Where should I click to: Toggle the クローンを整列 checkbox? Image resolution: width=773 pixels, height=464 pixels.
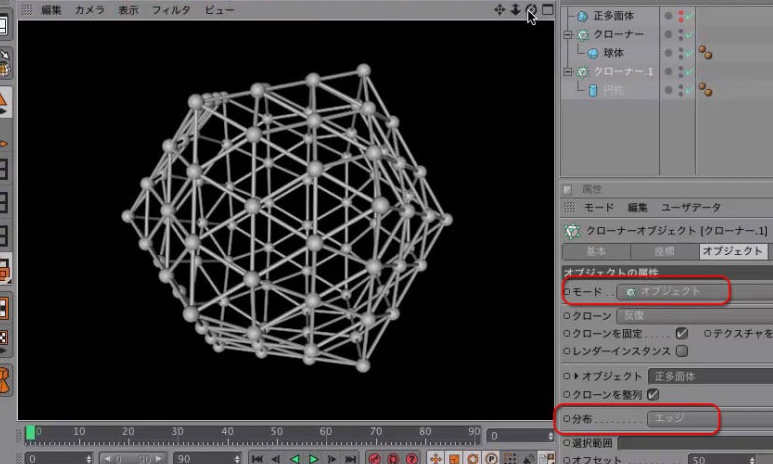click(653, 394)
